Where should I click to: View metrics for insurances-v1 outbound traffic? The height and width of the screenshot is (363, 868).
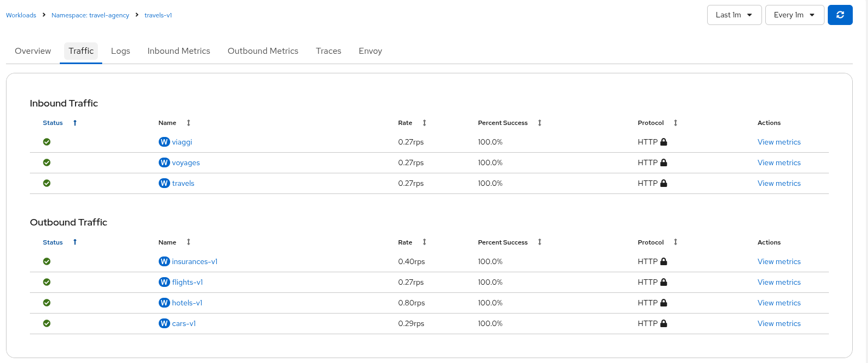[779, 261]
